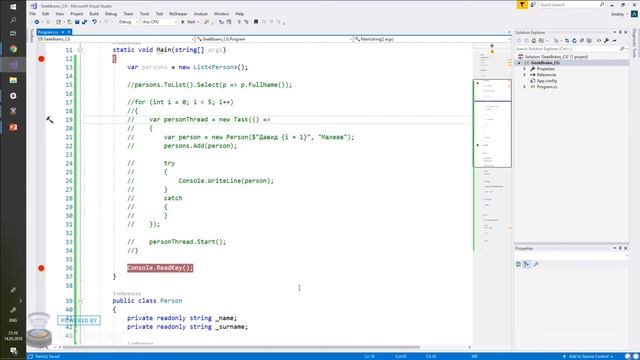Toggle auto-hide pin of Properties panel
The width and height of the screenshot is (640, 360).
click(x=620, y=248)
